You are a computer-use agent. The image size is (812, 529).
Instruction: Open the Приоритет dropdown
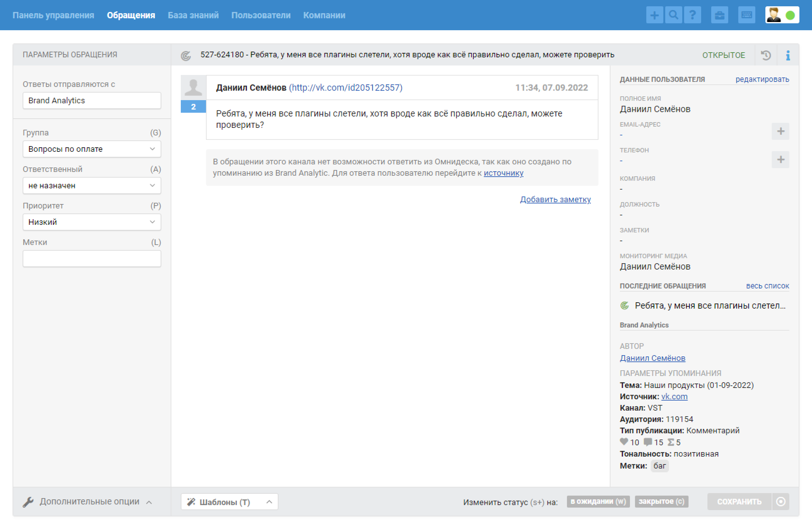coord(92,222)
